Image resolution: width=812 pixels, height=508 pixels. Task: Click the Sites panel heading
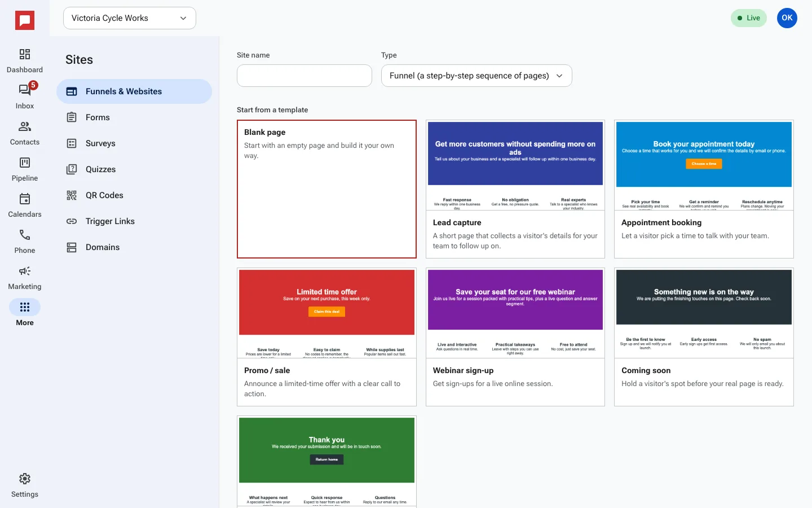click(79, 60)
